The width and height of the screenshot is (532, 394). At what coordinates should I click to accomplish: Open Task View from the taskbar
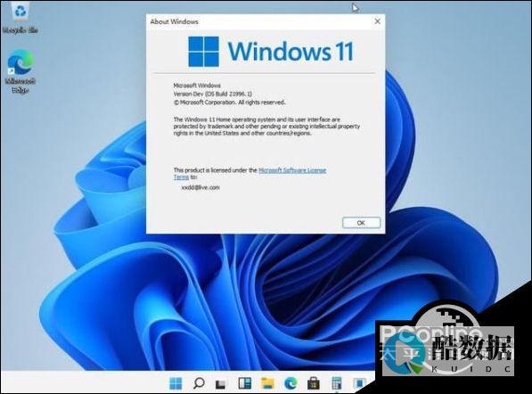tap(221, 384)
